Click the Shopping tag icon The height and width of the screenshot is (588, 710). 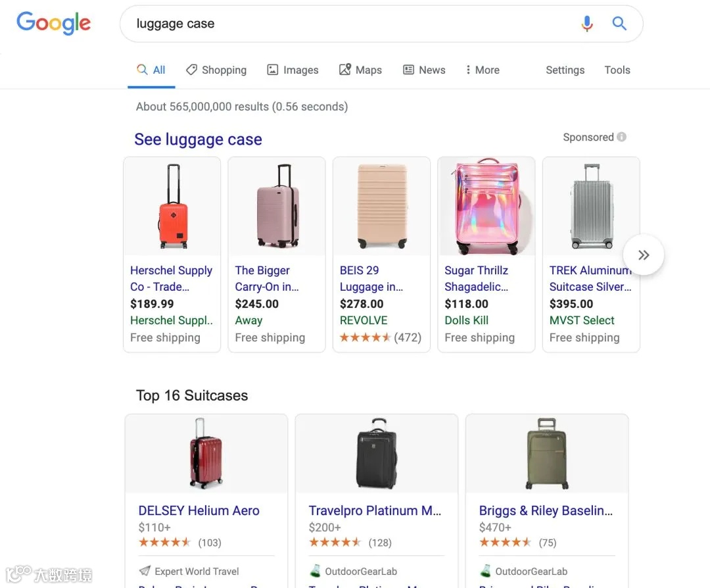point(191,70)
